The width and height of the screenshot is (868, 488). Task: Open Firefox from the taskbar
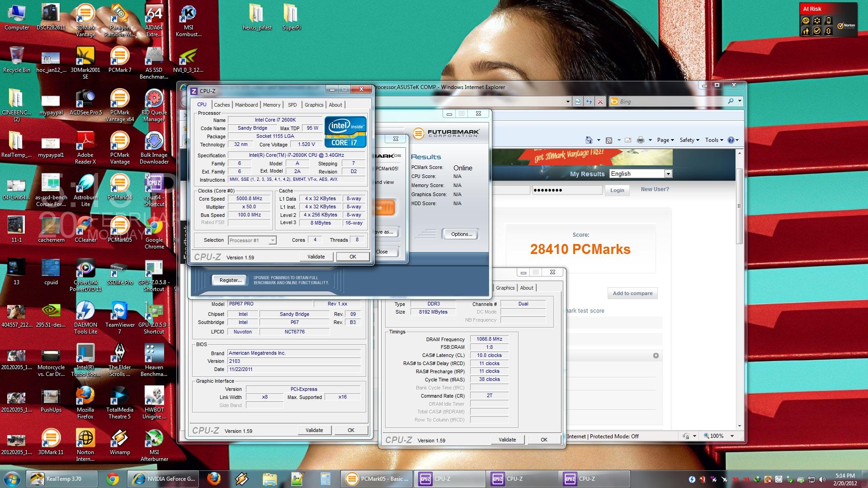click(x=214, y=479)
